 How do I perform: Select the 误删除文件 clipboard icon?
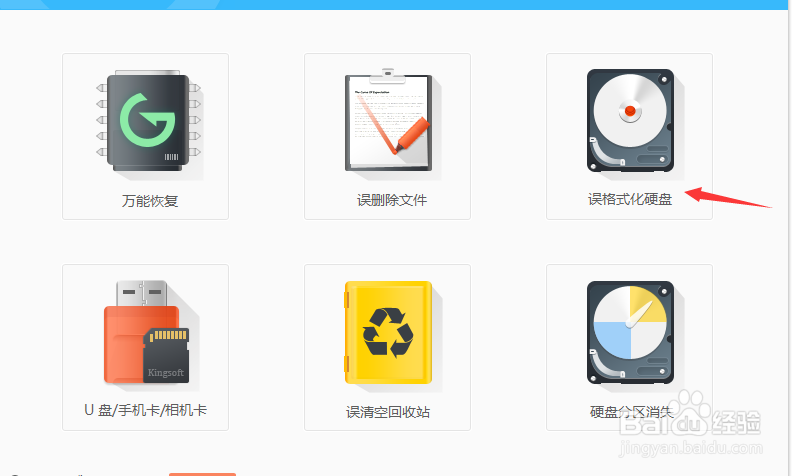coord(388,119)
